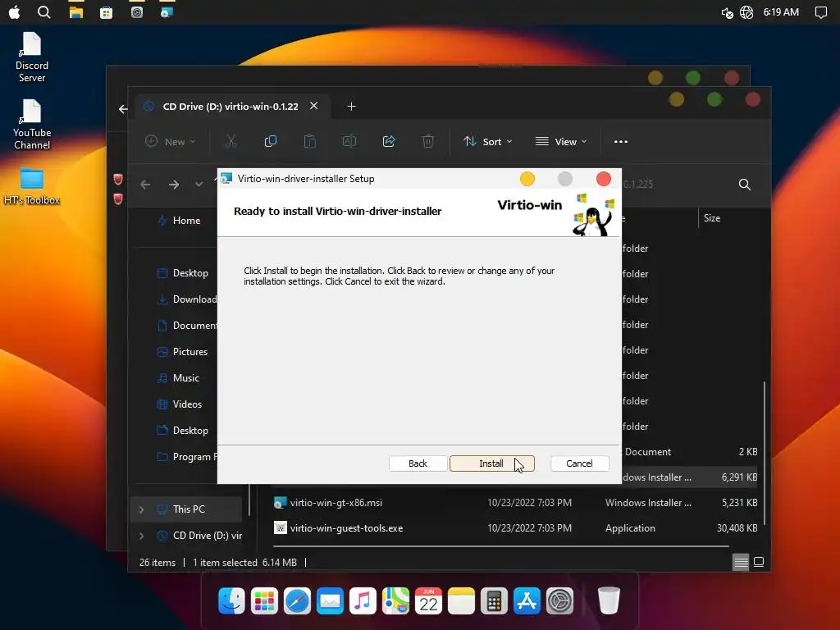Click the vertical scrollbar in file list
840x630 pixels.
coord(765,453)
